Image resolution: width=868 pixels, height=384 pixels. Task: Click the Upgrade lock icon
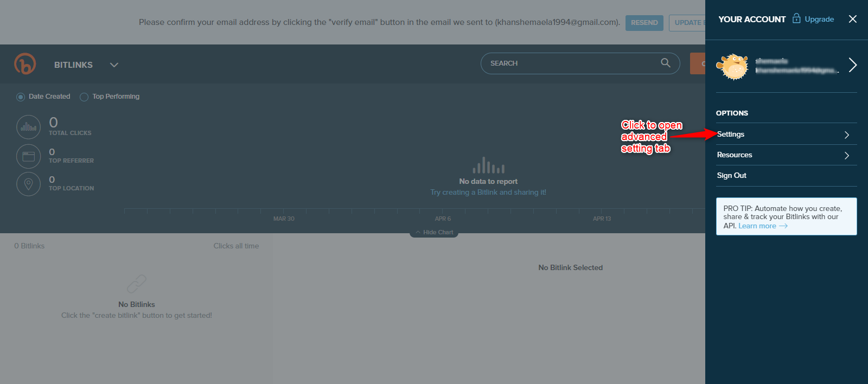[796, 18]
